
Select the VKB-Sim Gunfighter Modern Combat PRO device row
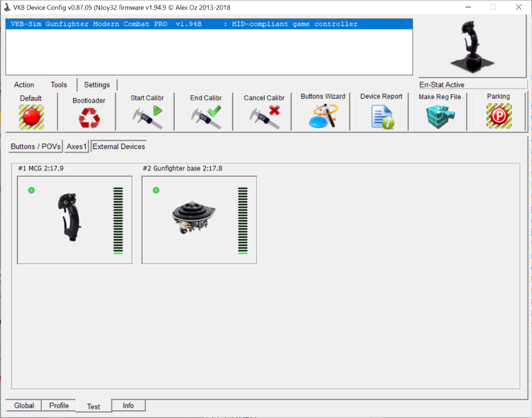click(x=209, y=24)
